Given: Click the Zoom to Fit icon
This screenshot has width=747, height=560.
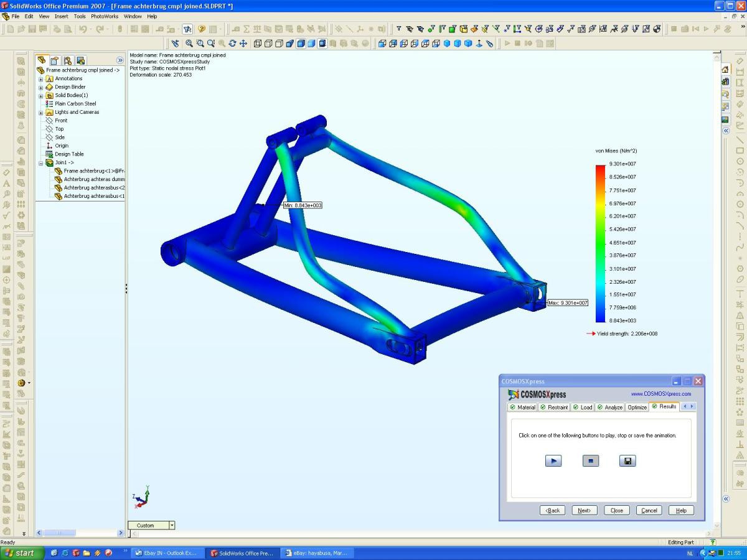Looking at the screenshot, I should (189, 44).
